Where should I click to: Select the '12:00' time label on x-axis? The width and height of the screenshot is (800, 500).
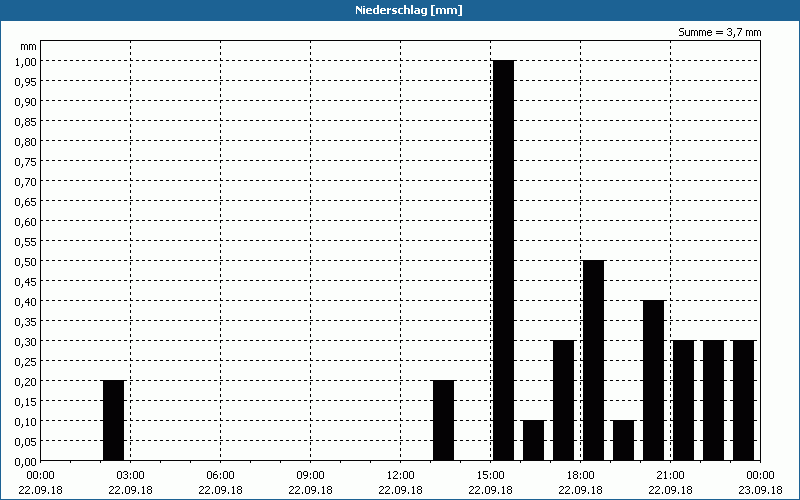point(401,476)
